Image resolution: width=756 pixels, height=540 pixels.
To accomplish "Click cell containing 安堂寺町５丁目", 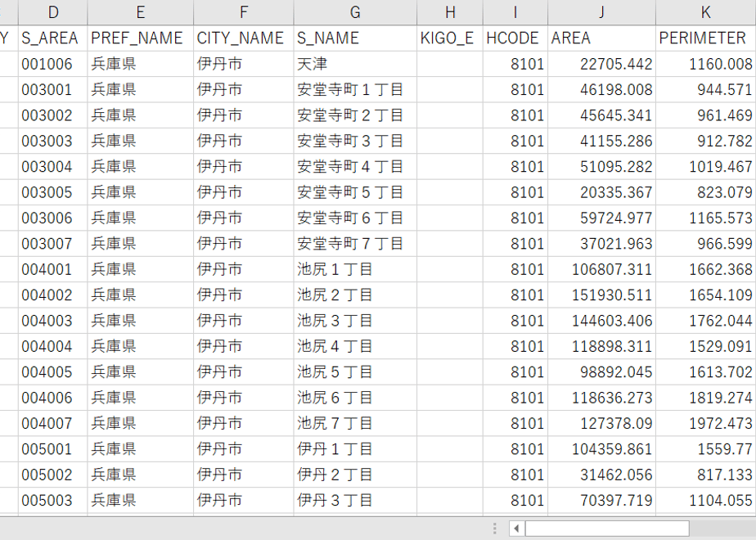I will (x=355, y=192).
